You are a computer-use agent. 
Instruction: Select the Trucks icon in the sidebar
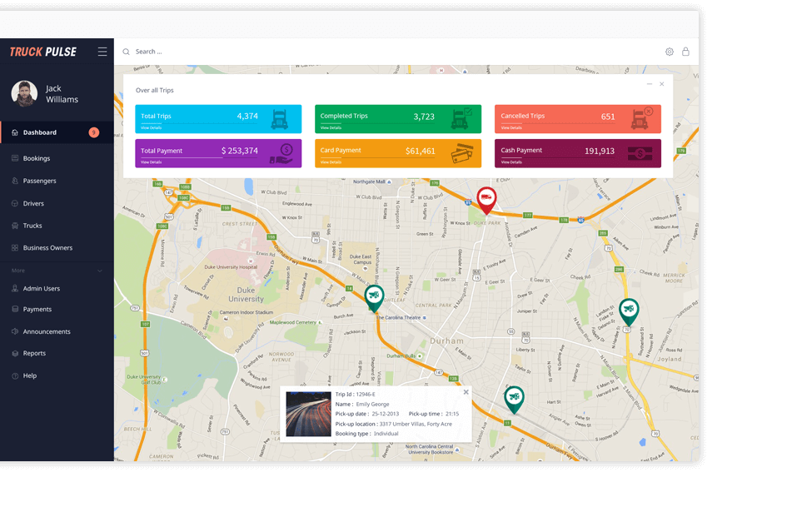17,225
